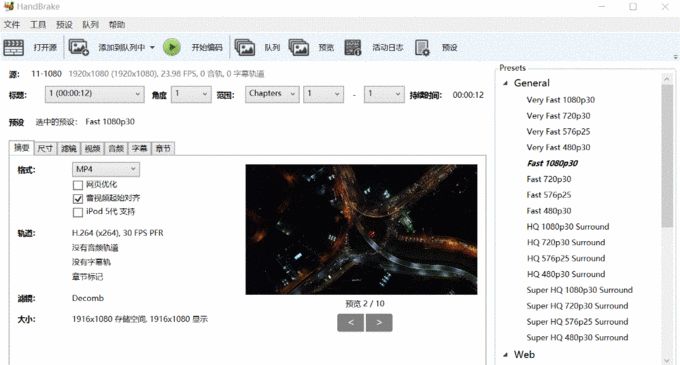The image size is (680, 365).
Task: Show the previous preview image
Action: coord(350,323)
